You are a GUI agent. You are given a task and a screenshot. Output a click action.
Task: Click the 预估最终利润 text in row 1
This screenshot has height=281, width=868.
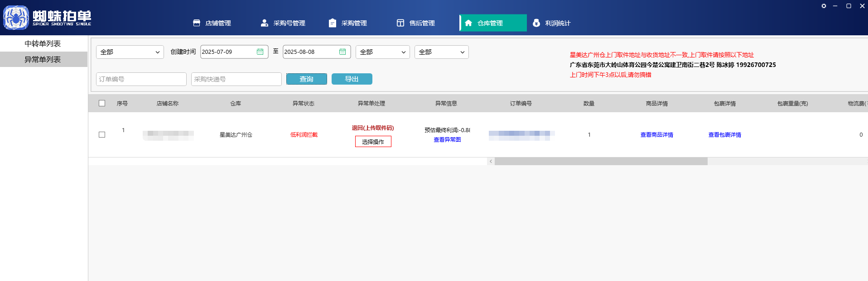tap(447, 130)
